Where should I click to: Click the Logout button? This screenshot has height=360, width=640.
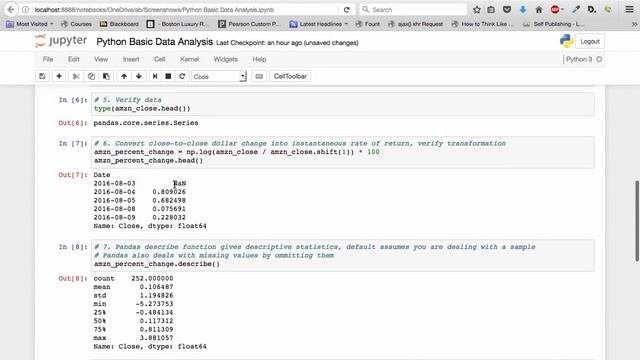pos(590,41)
